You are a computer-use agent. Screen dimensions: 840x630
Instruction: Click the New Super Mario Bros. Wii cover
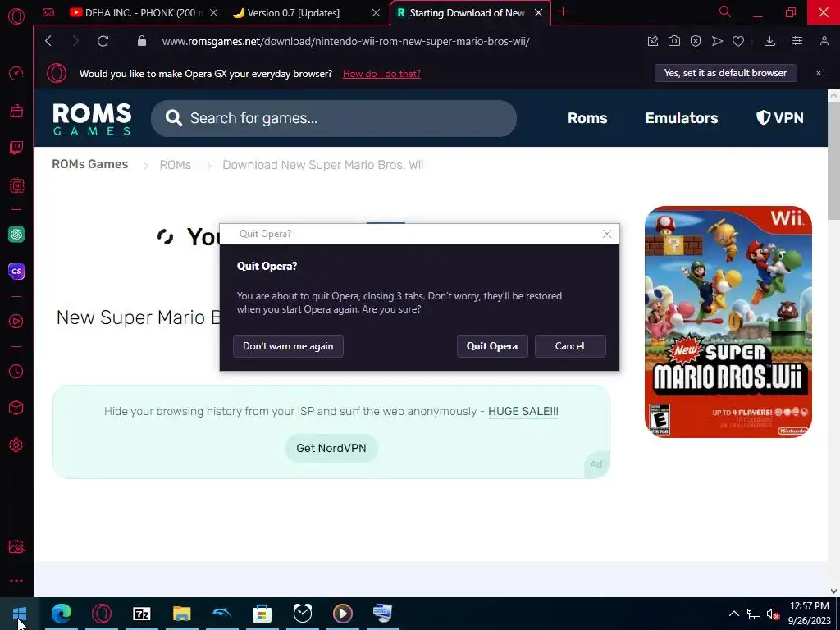point(728,322)
